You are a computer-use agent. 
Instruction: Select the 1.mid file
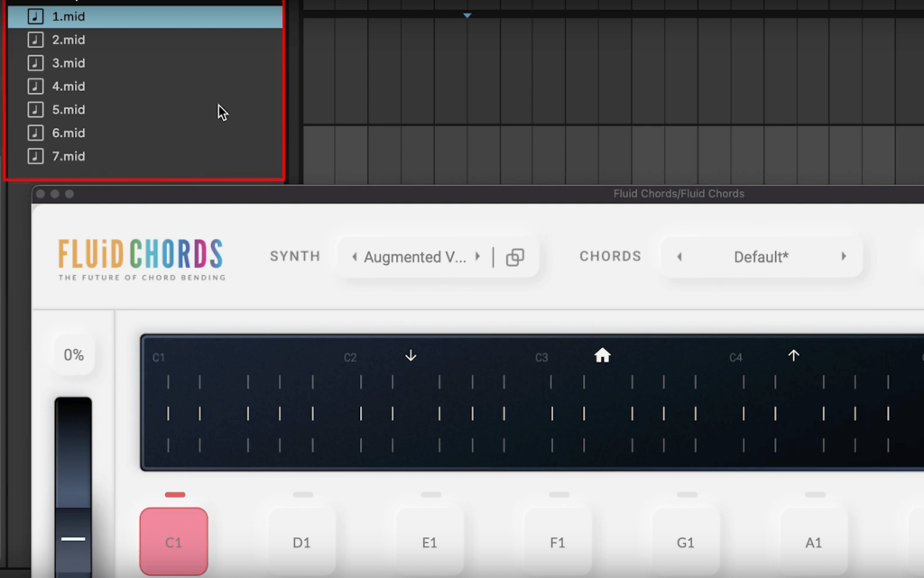pyautogui.click(x=145, y=16)
